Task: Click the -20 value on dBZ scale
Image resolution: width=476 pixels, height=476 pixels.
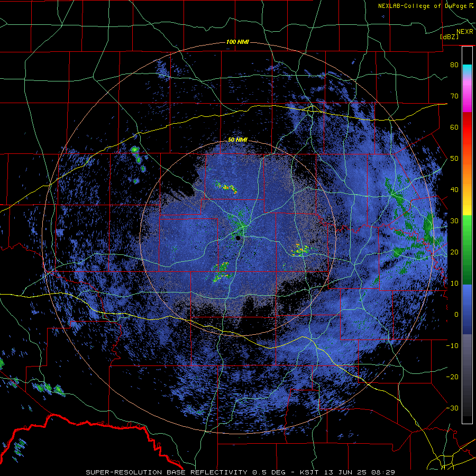Action: (x=452, y=377)
